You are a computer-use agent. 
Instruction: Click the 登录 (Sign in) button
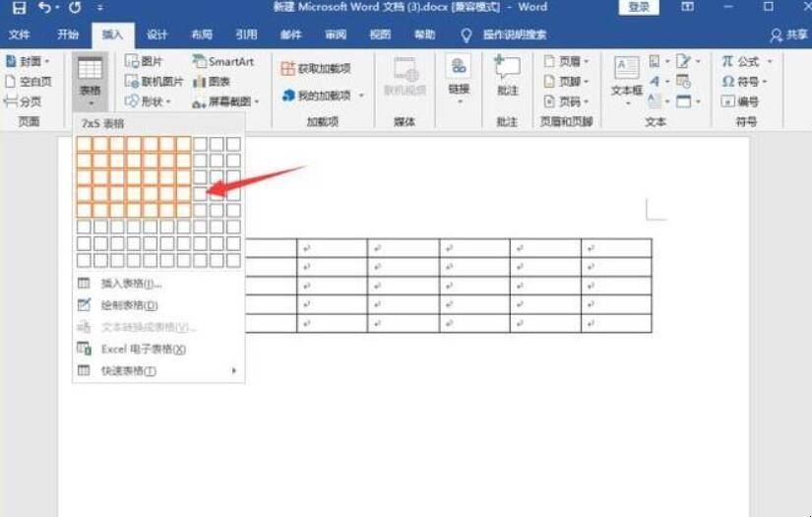tap(639, 7)
